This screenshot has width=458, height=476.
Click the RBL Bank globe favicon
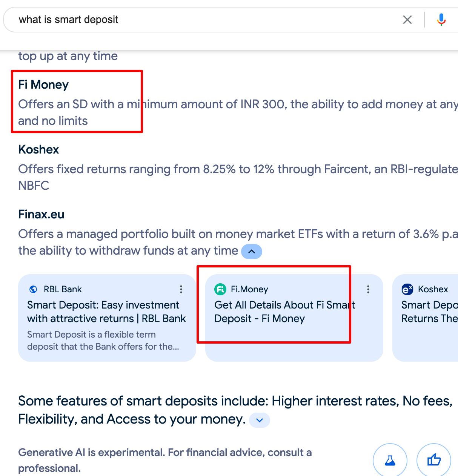pos(33,289)
